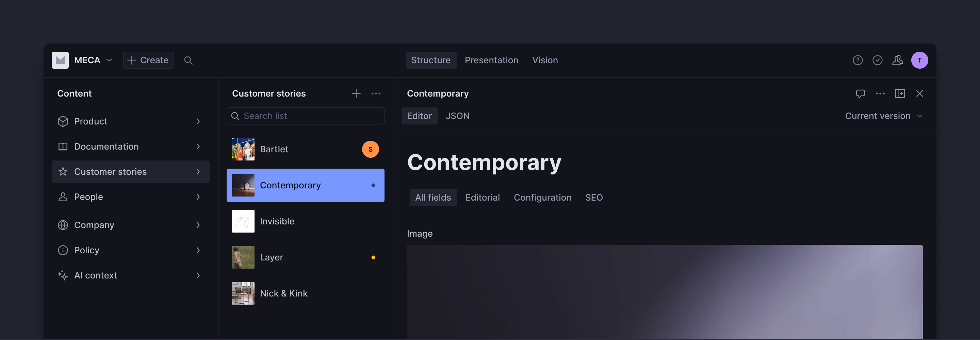
Task: Open the Current version dropdown
Action: point(883,116)
